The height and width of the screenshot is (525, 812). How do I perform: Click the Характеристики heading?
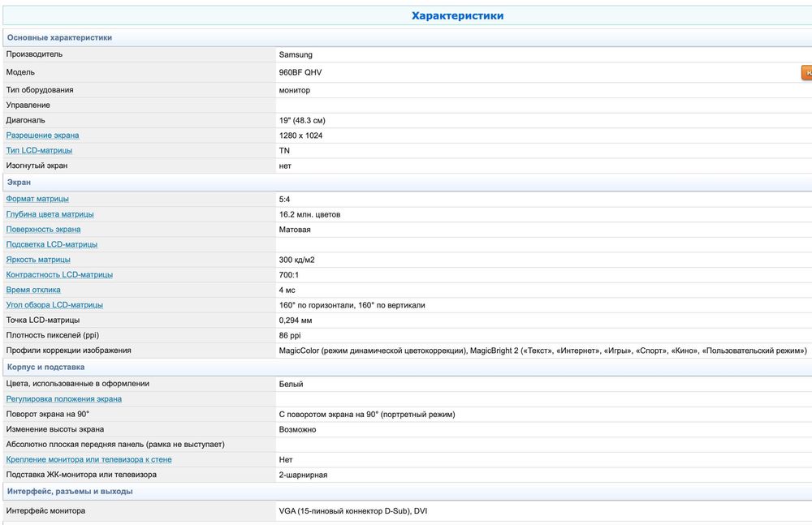point(457,15)
